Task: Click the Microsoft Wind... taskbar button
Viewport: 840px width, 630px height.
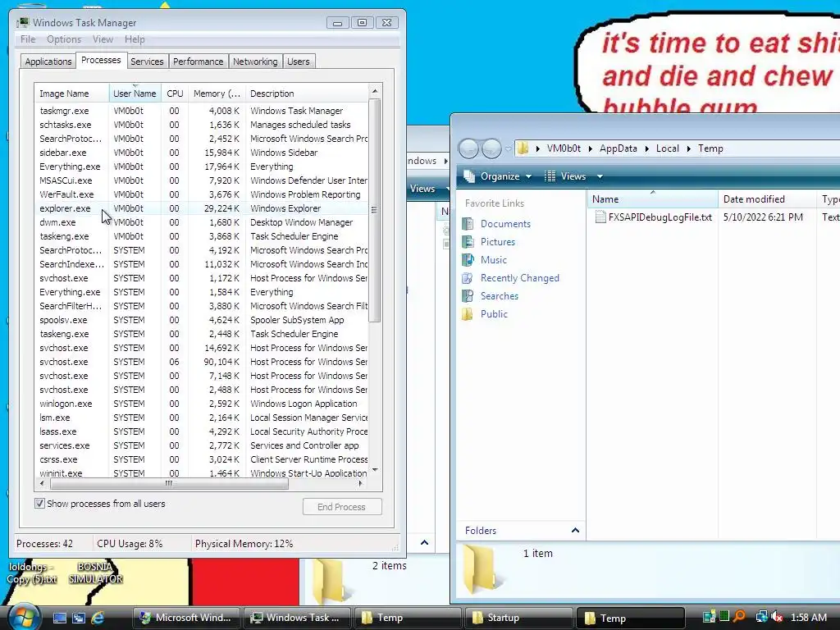Action: point(186,618)
